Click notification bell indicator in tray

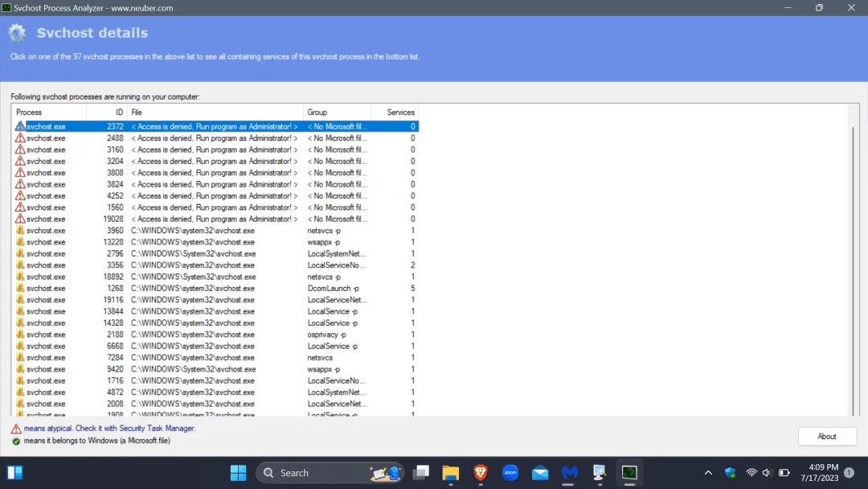click(x=850, y=473)
